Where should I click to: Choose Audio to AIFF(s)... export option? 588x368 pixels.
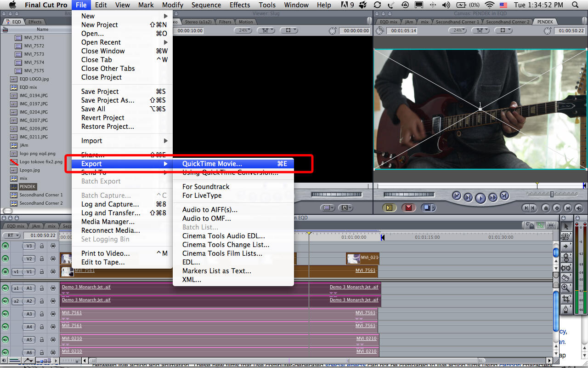coord(233,210)
